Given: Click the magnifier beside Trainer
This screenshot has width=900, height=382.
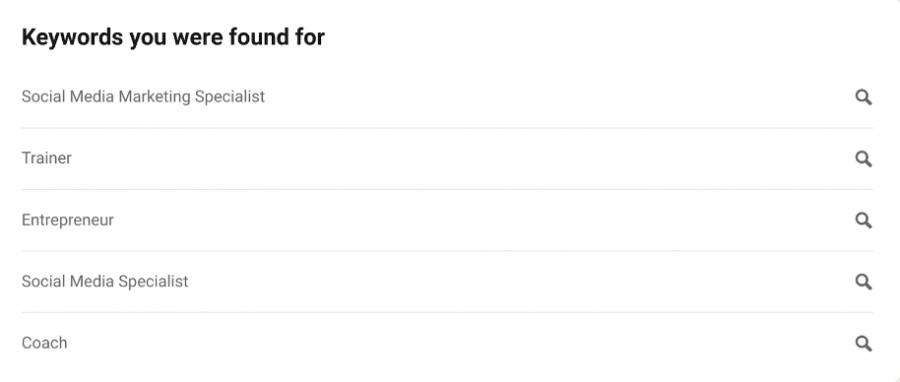Looking at the screenshot, I should pyautogui.click(x=863, y=159).
